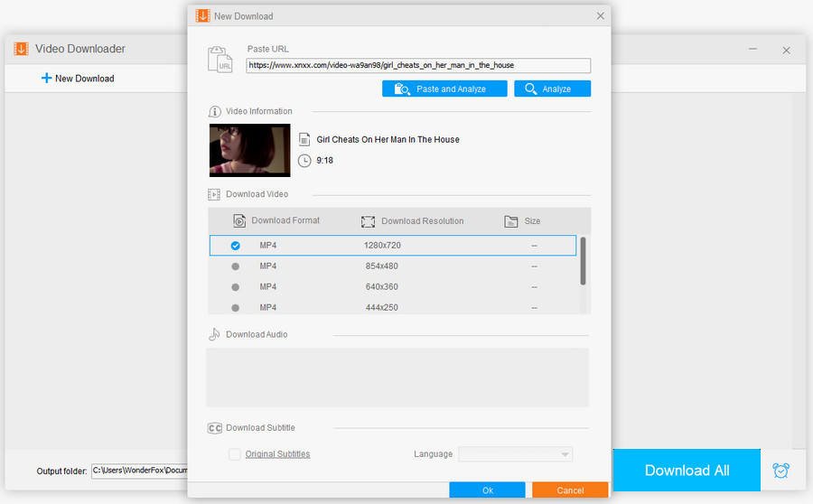Viewport: 813px width, 504px height.
Task: Click the Download Audio music note icon
Action: tap(215, 334)
